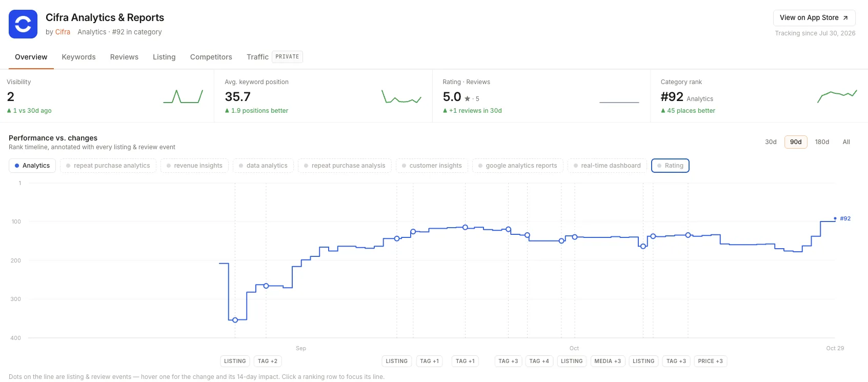
Task: Toggle the real-time dashboard keyword chip
Action: point(607,166)
